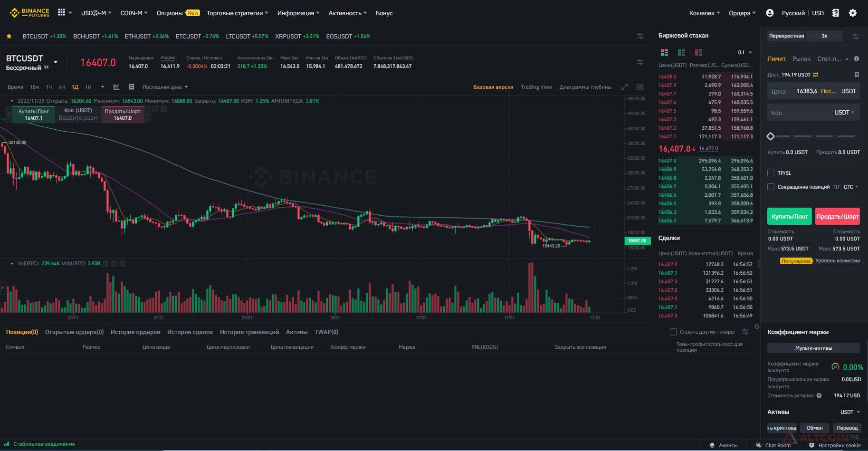868x451 pixels.
Task: Switch to Открытые ордера(0) tab
Action: coord(74,332)
